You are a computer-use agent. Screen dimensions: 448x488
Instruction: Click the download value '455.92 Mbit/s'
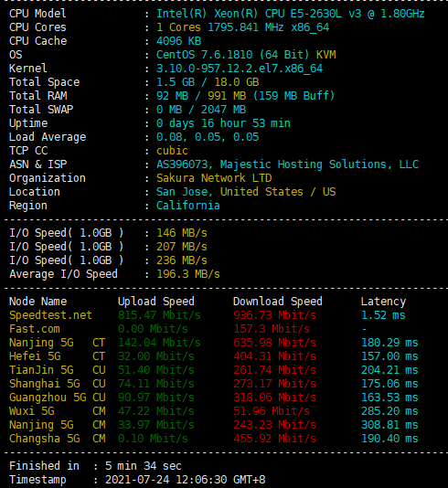(275, 439)
